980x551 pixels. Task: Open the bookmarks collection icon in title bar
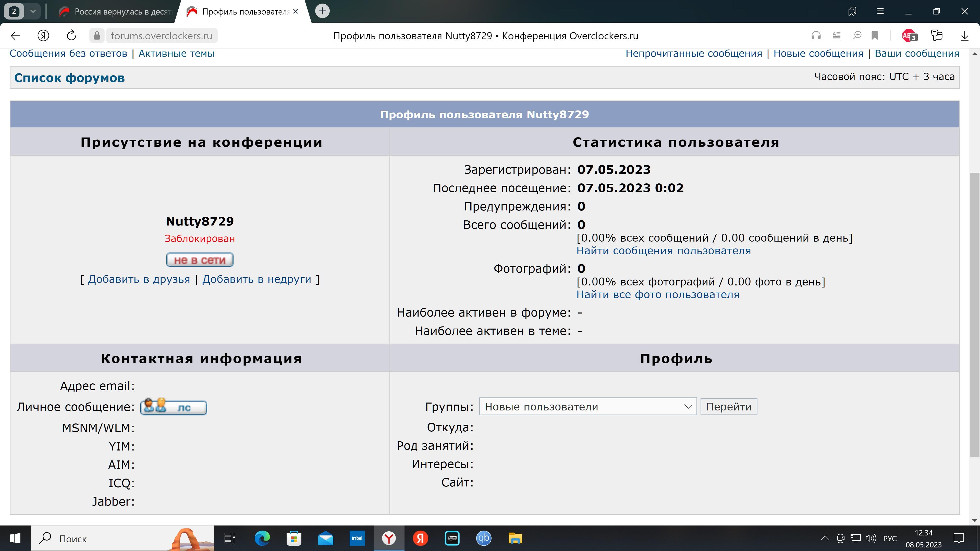click(x=852, y=11)
